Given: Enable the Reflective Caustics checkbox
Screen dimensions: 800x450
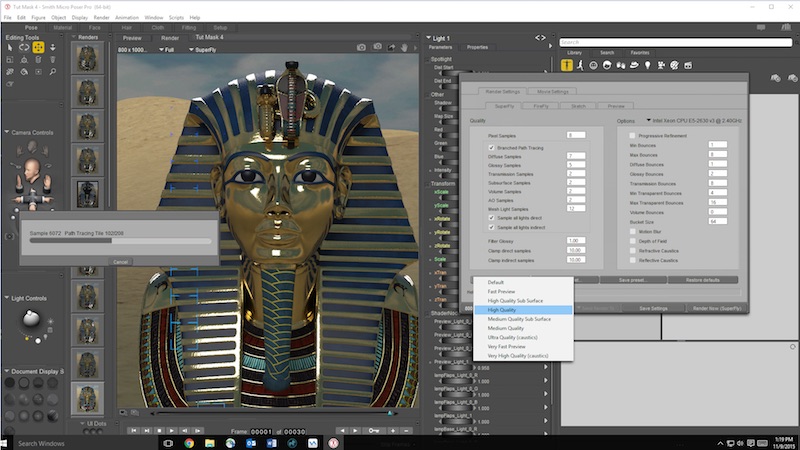Looking at the screenshot, I should click(x=633, y=260).
